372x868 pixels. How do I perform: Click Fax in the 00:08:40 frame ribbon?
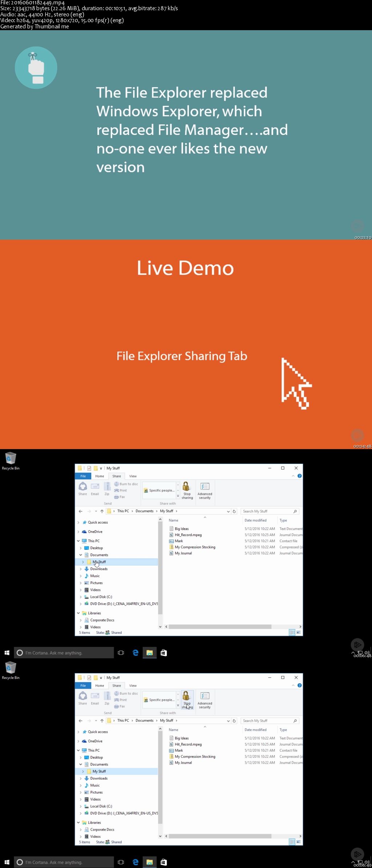pos(120,707)
